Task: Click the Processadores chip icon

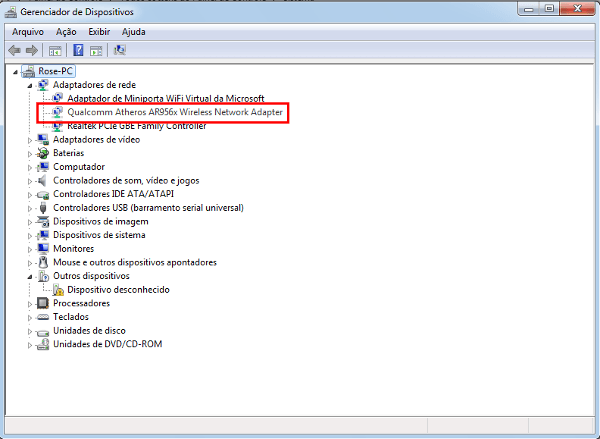Action: click(x=43, y=304)
